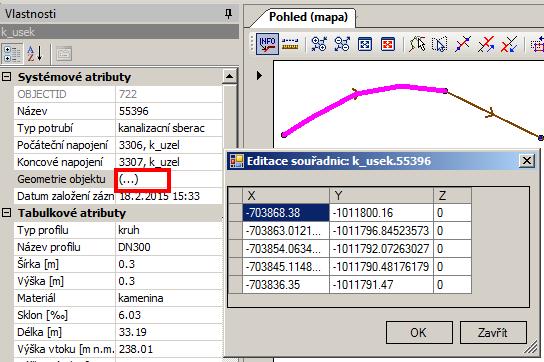Choose the polygon selection pointer tool

pyautogui.click(x=417, y=44)
